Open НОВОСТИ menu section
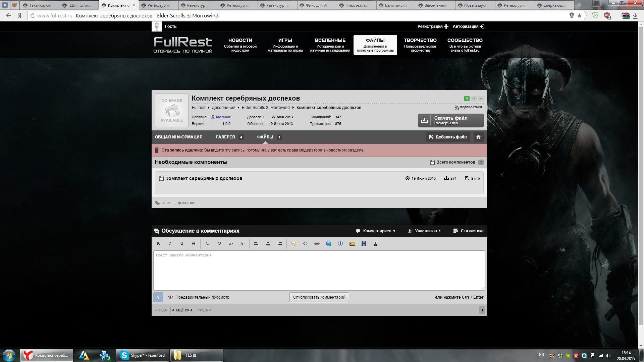 coord(240,45)
